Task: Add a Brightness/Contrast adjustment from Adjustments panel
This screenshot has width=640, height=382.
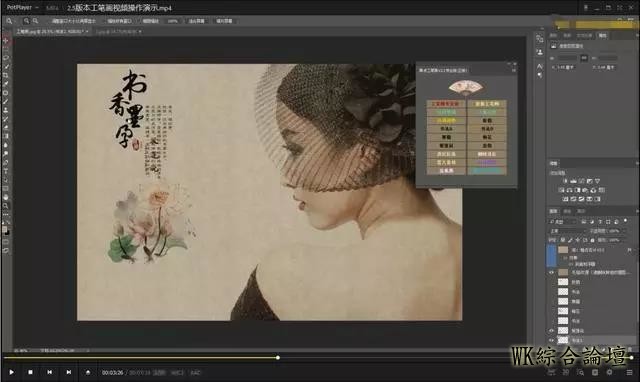Action: point(565,181)
